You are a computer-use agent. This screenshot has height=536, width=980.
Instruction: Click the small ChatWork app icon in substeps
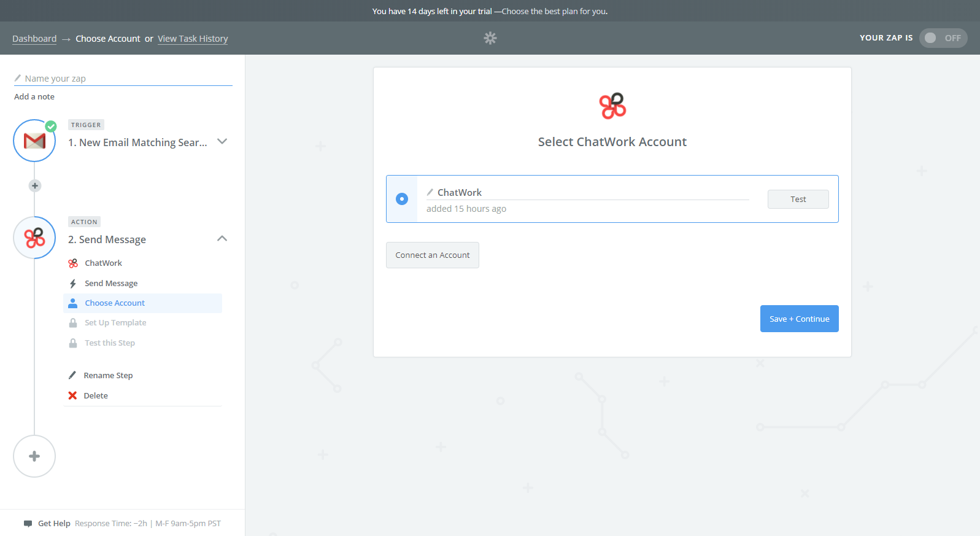73,263
